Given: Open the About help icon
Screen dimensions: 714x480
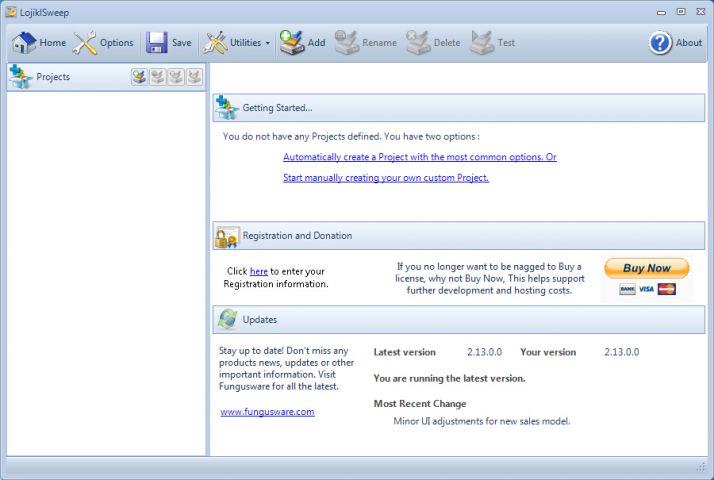Looking at the screenshot, I should pyautogui.click(x=660, y=43).
